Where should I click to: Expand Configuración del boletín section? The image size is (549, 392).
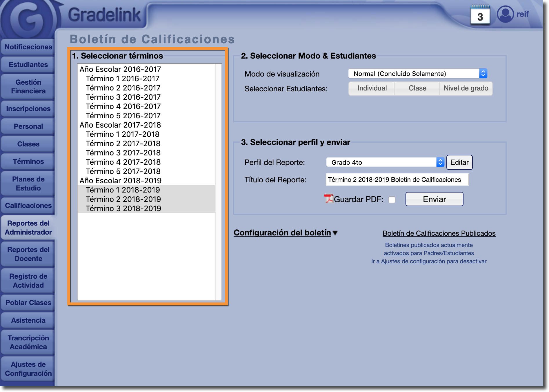pyautogui.click(x=286, y=233)
